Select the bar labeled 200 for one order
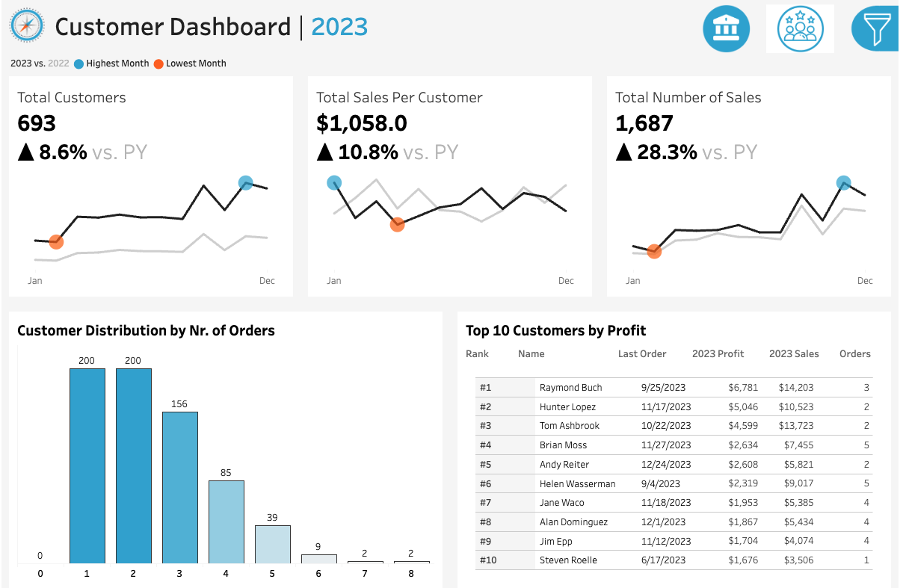Image resolution: width=903 pixels, height=588 pixels. (x=86, y=463)
